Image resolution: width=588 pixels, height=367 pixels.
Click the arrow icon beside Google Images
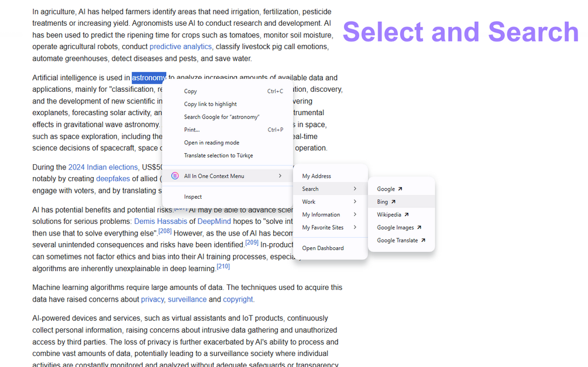pos(419,227)
